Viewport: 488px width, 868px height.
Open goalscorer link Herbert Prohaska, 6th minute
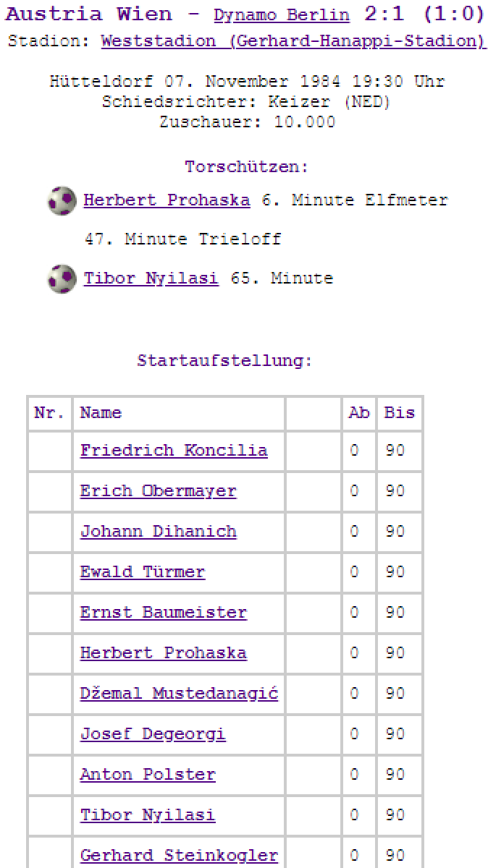[167, 200]
